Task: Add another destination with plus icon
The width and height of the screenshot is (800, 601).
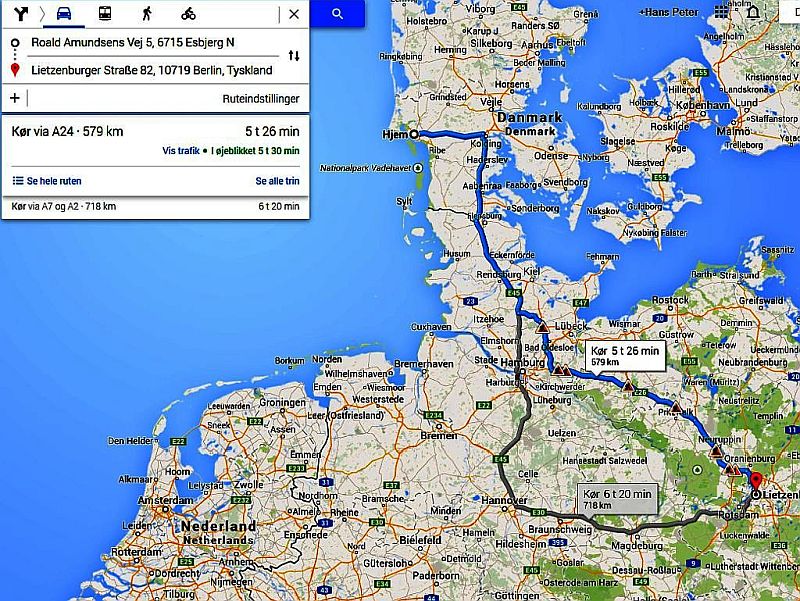Action: point(15,98)
